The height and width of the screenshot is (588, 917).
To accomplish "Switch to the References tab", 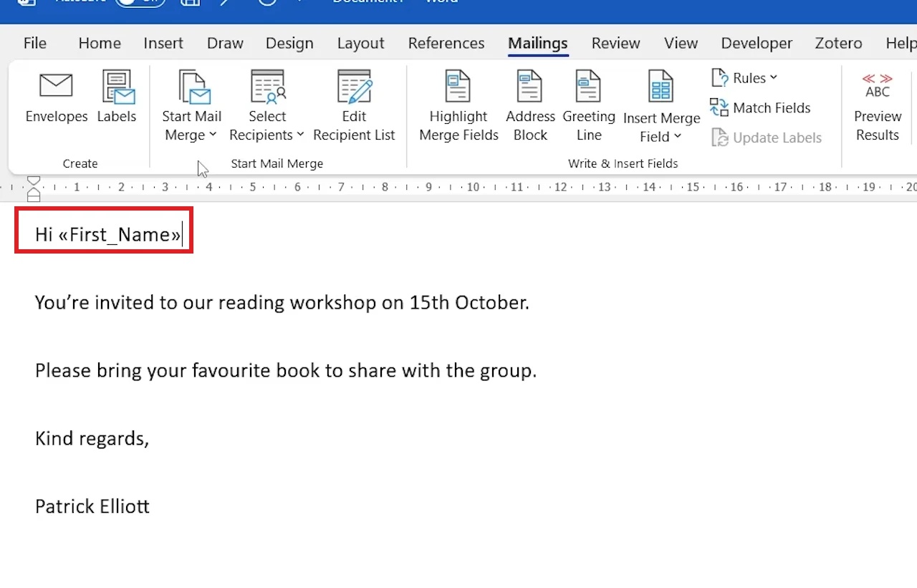I will point(446,43).
